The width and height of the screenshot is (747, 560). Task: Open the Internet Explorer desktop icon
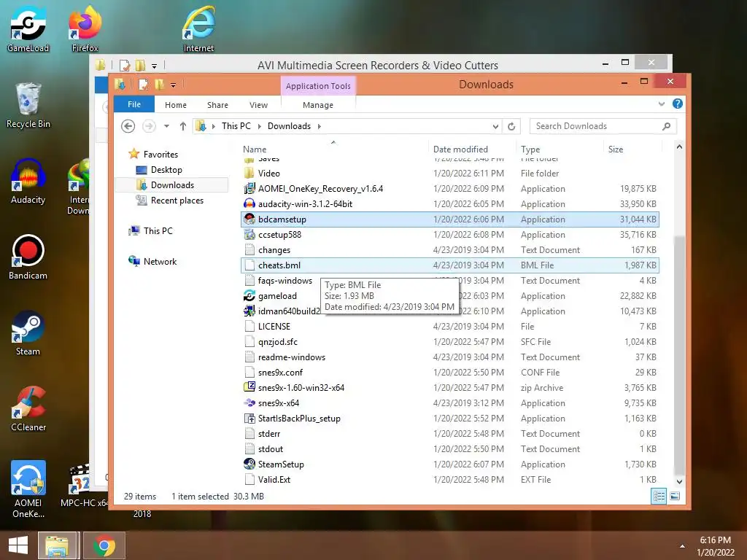point(198,29)
